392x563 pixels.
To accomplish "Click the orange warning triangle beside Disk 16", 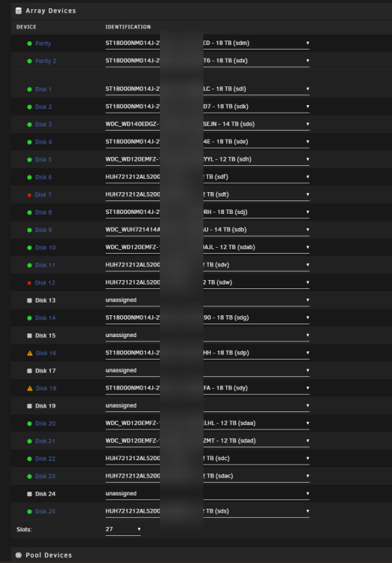I will pyautogui.click(x=30, y=354).
